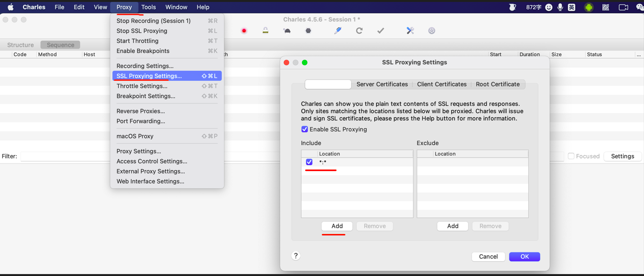
Task: Select Stop Recording (Session 1)
Action: coord(167,21)
